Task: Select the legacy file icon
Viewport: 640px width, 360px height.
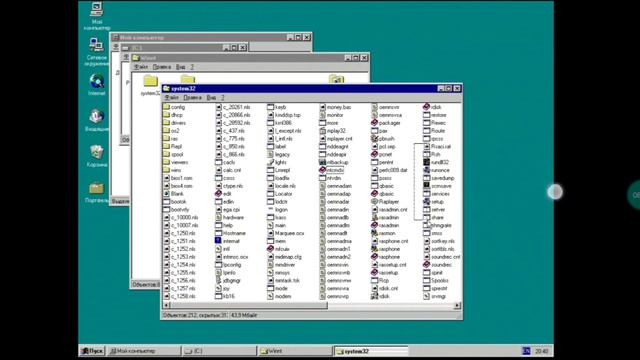Action: (x=270, y=154)
